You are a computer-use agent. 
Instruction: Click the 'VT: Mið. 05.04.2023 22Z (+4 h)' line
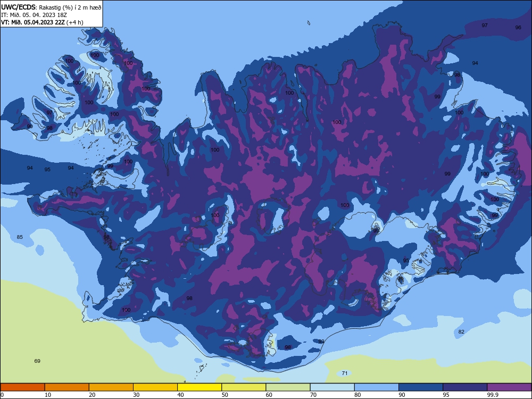42,22
